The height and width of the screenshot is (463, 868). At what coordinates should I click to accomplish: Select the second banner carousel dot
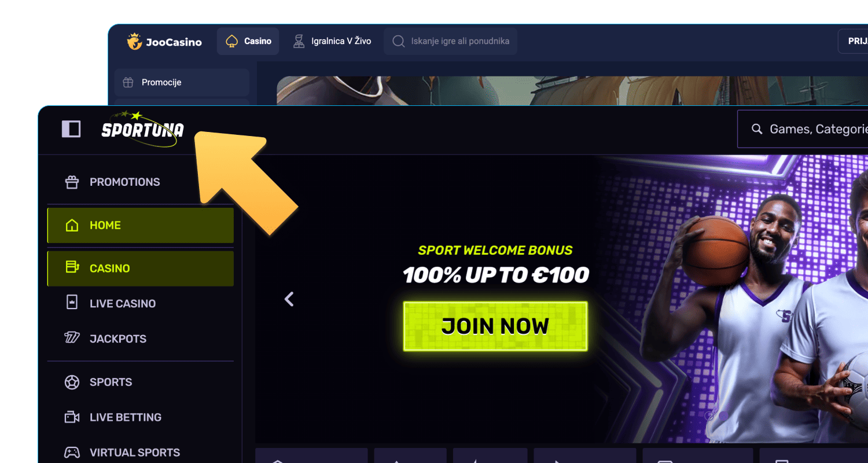723,416
